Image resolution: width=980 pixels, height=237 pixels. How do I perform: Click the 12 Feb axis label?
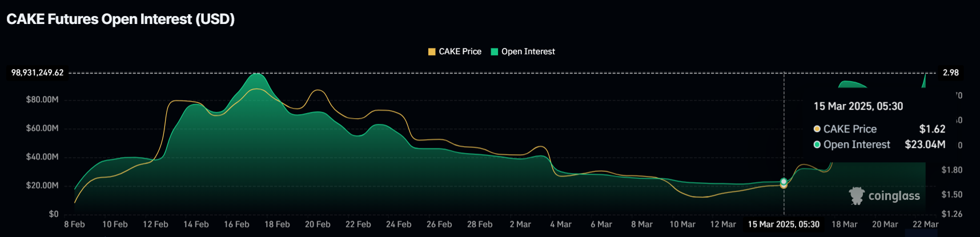pos(155,224)
